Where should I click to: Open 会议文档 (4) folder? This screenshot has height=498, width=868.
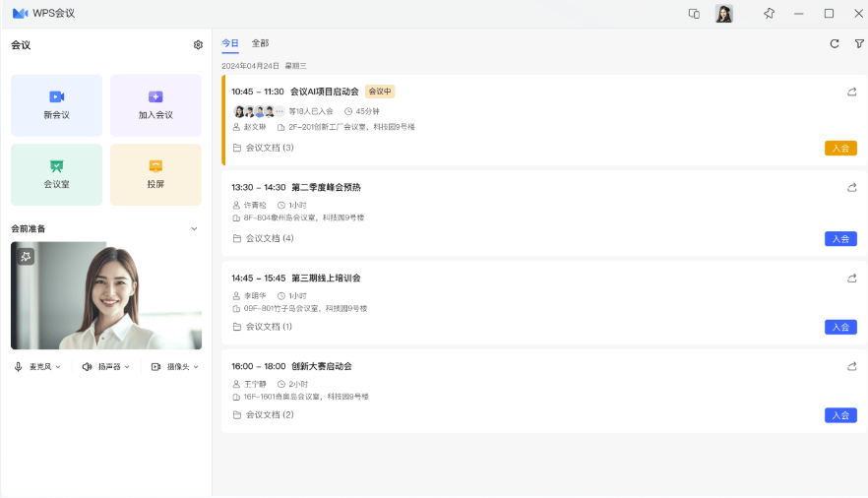(x=264, y=238)
